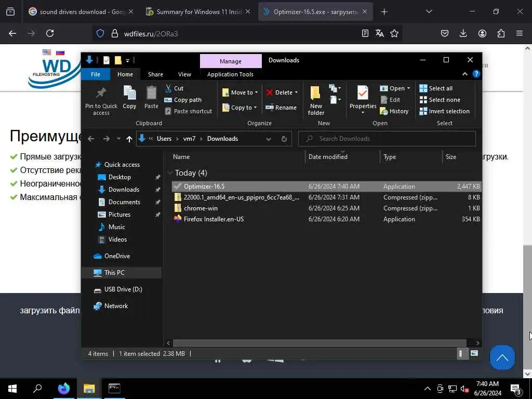Switch to the View ribbon tab

(x=184, y=74)
